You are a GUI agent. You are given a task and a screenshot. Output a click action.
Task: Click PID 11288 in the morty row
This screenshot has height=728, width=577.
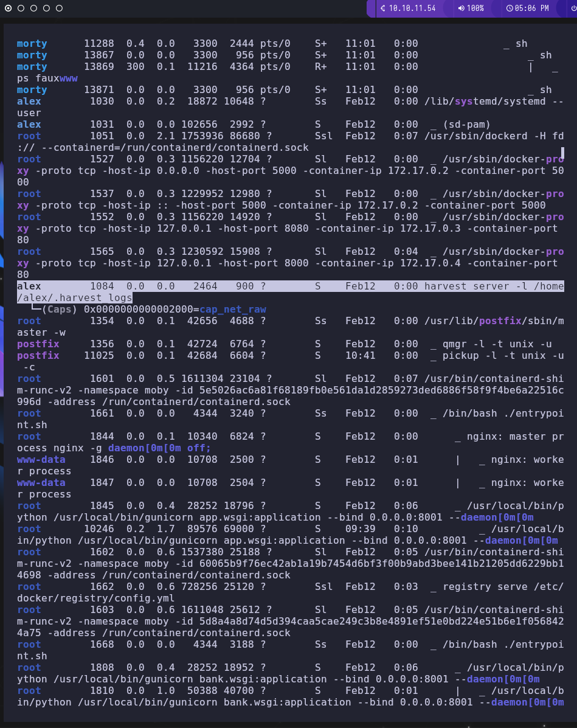click(99, 44)
